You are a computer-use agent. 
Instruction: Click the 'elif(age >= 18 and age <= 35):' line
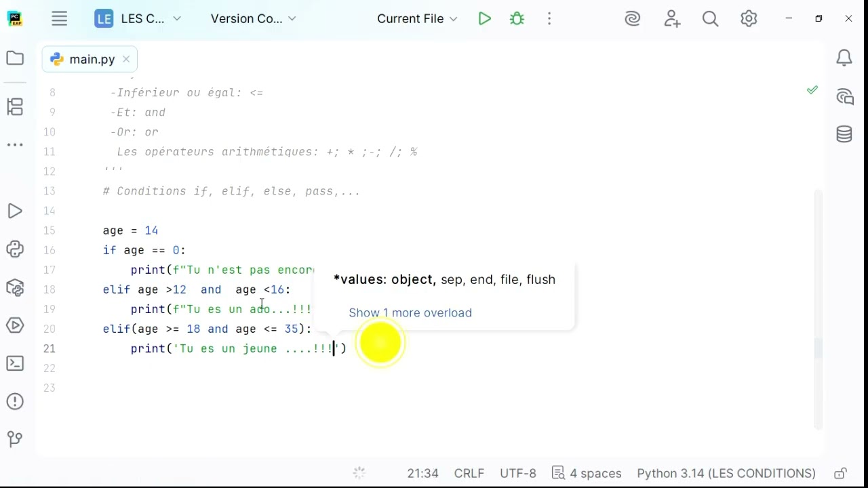tap(208, 329)
